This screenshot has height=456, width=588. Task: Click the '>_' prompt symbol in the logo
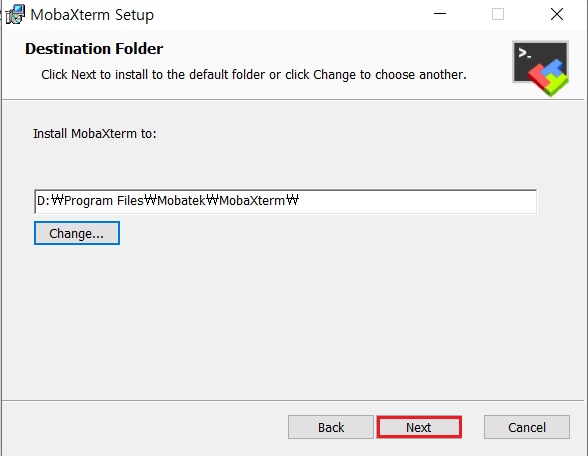(x=525, y=53)
